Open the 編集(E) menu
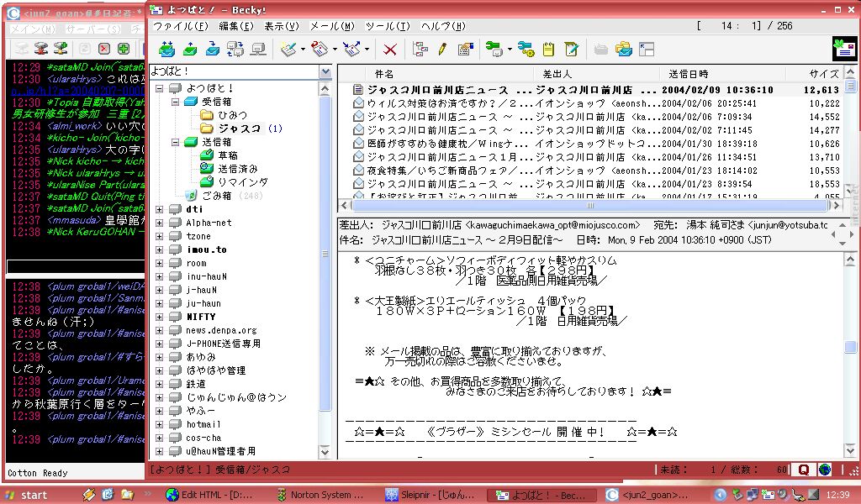Screen dimensions: 861x504 point(236,26)
